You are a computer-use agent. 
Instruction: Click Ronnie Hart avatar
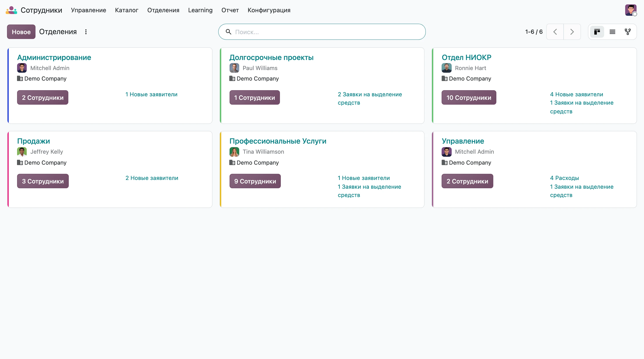coord(446,68)
